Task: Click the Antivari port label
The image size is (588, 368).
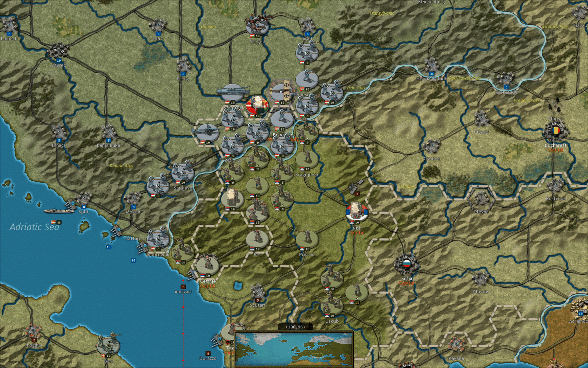Action: pyautogui.click(x=183, y=292)
